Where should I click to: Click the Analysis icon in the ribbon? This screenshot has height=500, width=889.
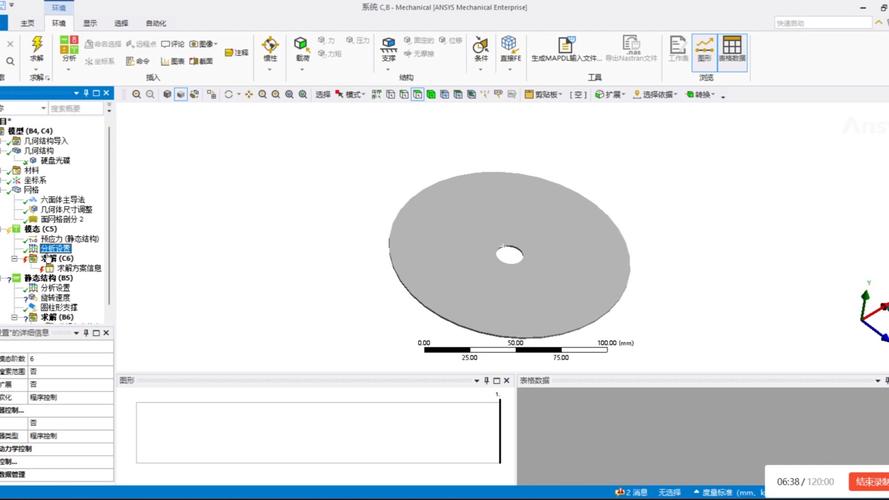click(x=69, y=47)
